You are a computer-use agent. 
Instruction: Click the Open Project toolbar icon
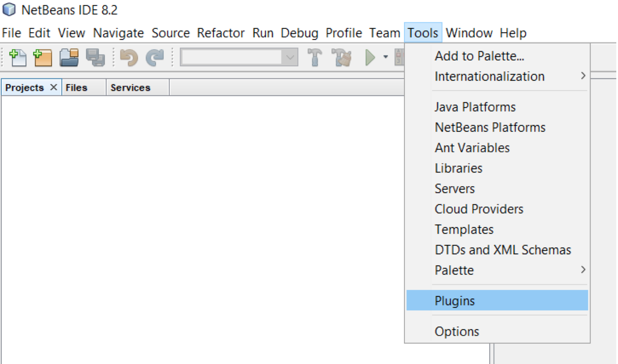click(69, 58)
